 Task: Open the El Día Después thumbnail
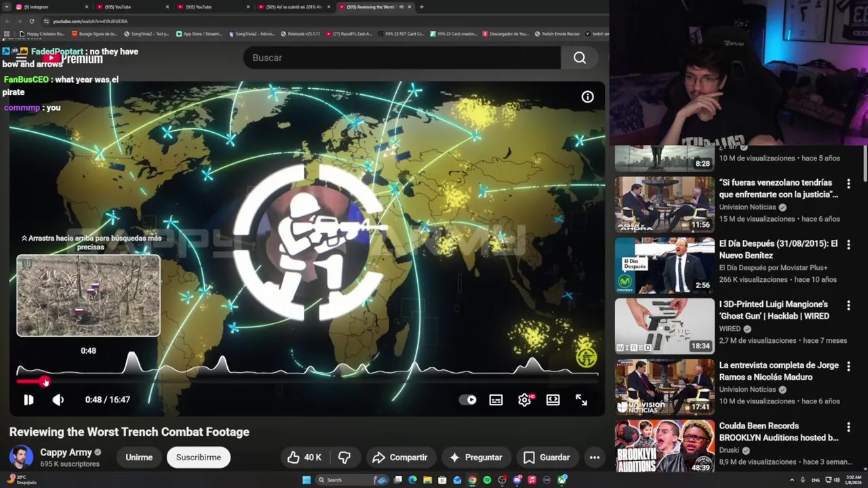coord(665,265)
